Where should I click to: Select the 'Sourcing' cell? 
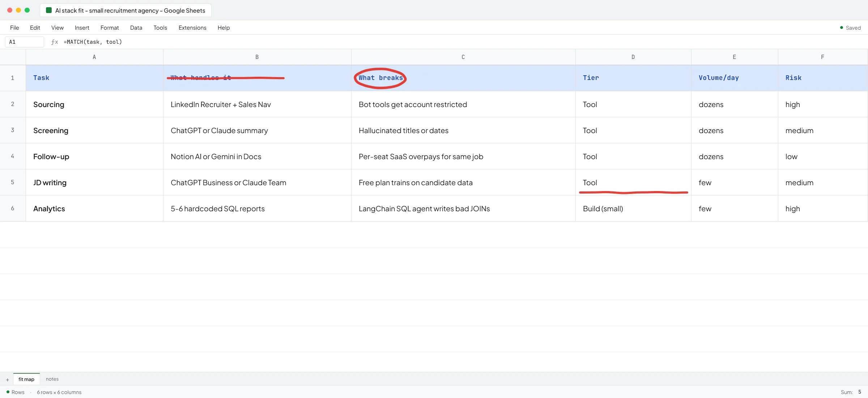94,104
